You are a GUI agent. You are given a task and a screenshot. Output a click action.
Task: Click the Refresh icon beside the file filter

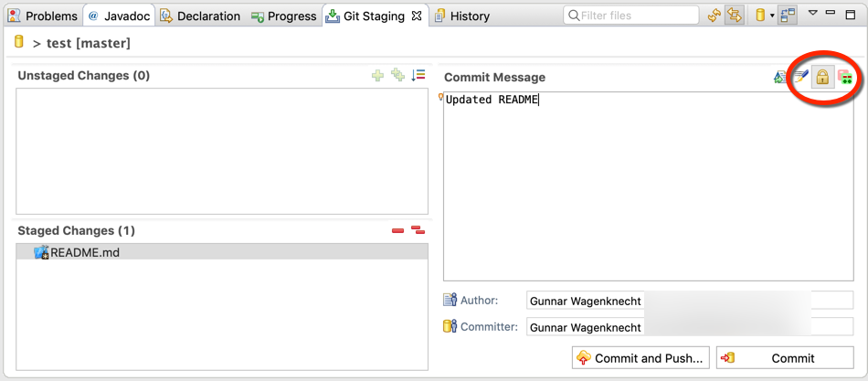pyautogui.click(x=715, y=16)
